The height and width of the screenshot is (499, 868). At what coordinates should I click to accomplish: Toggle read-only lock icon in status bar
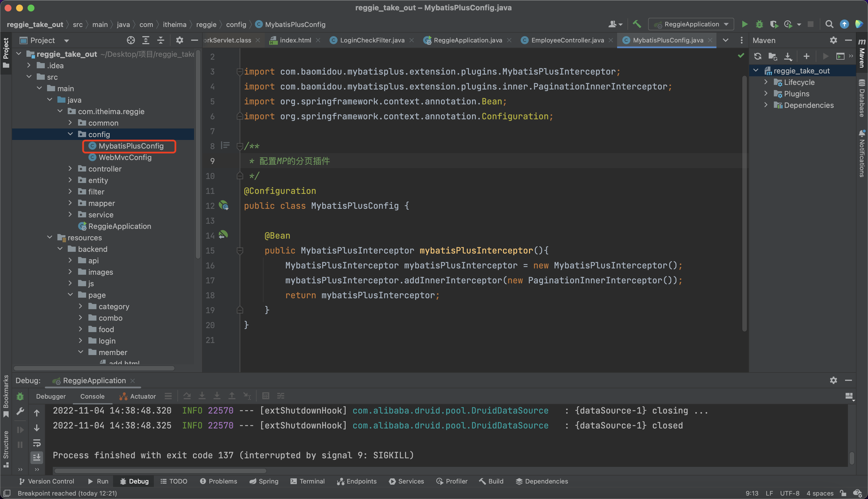point(843,493)
